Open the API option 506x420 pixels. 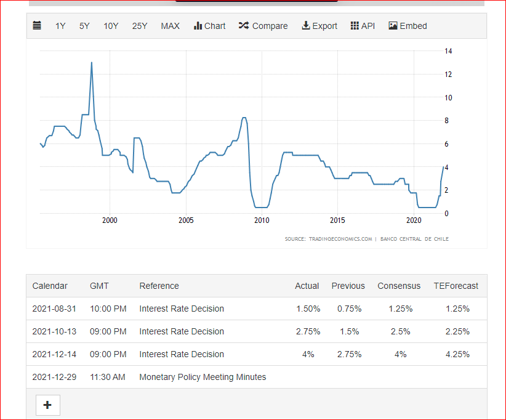363,26
